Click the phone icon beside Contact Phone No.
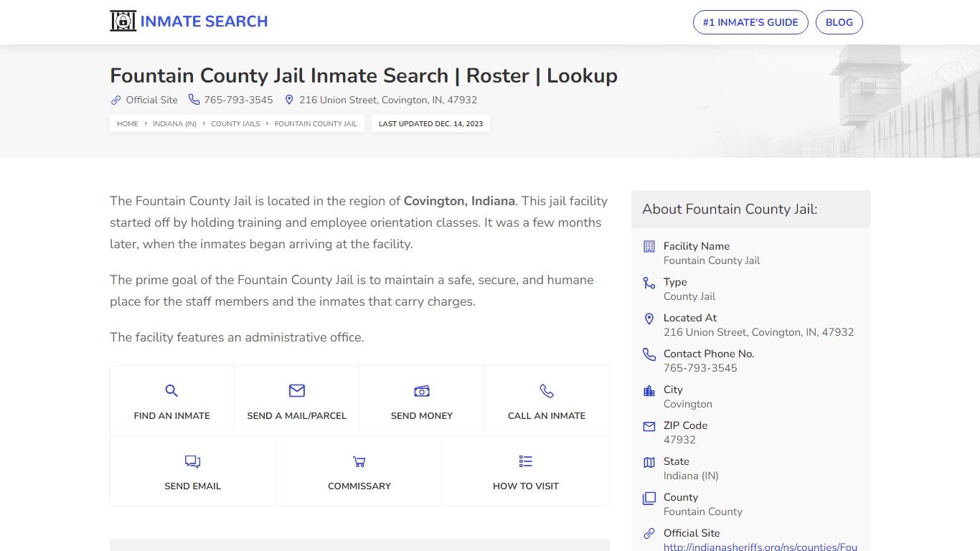This screenshot has width=980, height=551. pyautogui.click(x=649, y=354)
